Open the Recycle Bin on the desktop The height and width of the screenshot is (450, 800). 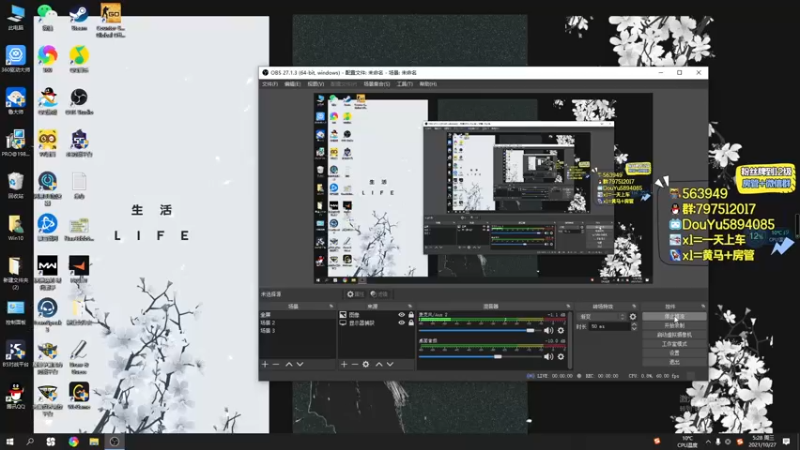pos(15,185)
